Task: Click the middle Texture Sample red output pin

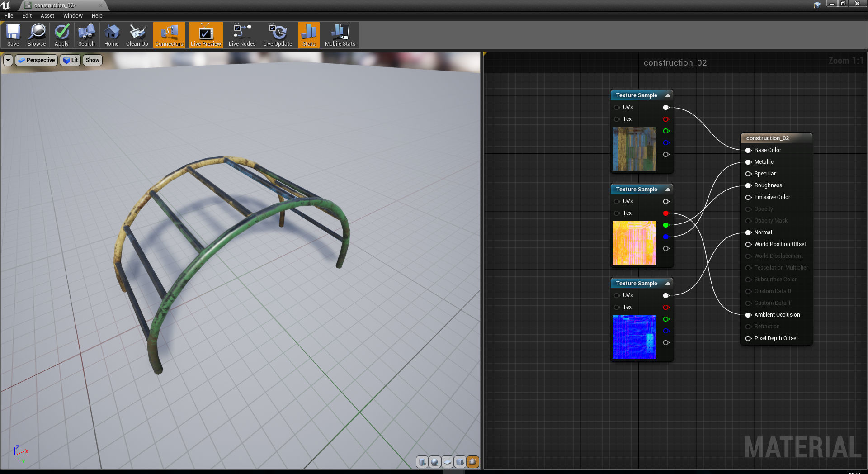Action: (x=666, y=213)
